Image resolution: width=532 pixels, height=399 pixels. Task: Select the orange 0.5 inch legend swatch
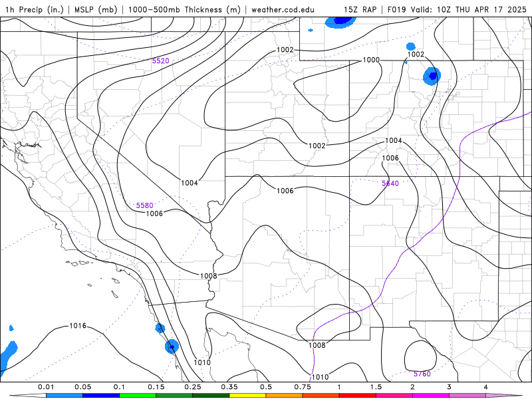coord(285,396)
